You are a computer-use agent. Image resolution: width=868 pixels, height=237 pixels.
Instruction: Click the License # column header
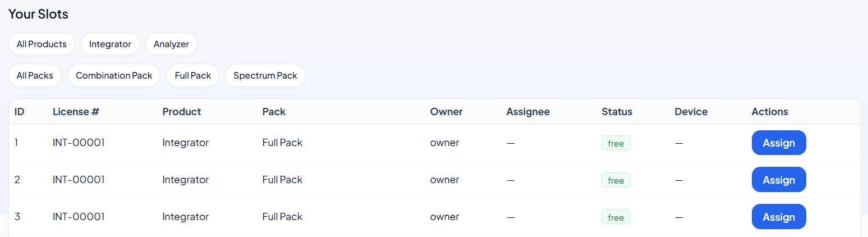[x=76, y=112]
